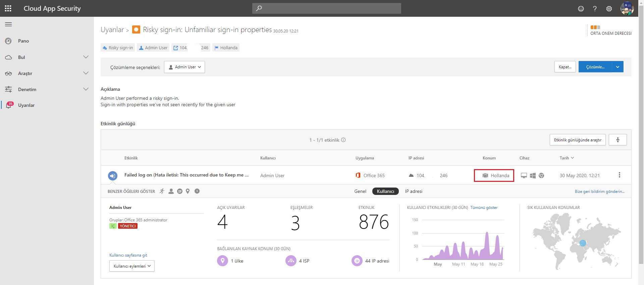
Task: Open the Denetim sidebar item
Action: (27, 89)
